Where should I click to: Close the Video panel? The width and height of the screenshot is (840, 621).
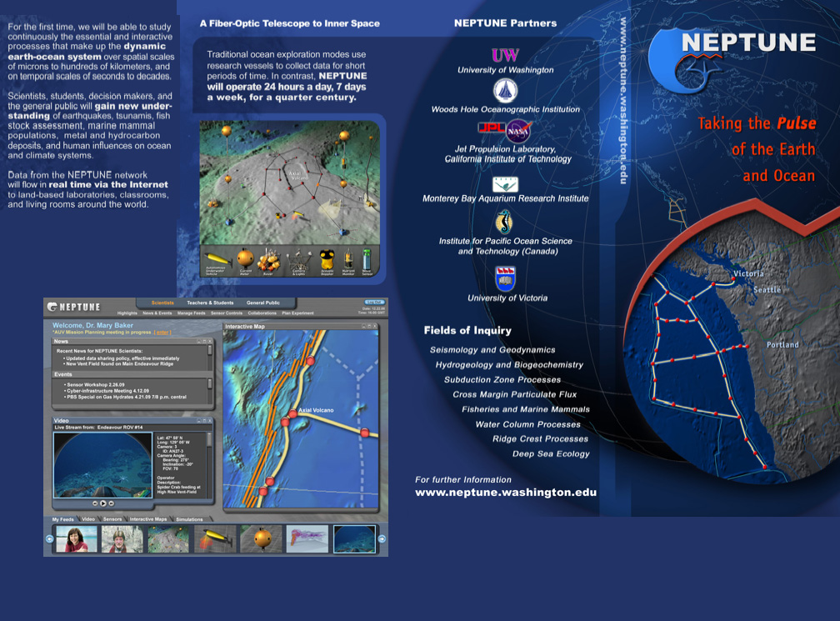pos(210,421)
